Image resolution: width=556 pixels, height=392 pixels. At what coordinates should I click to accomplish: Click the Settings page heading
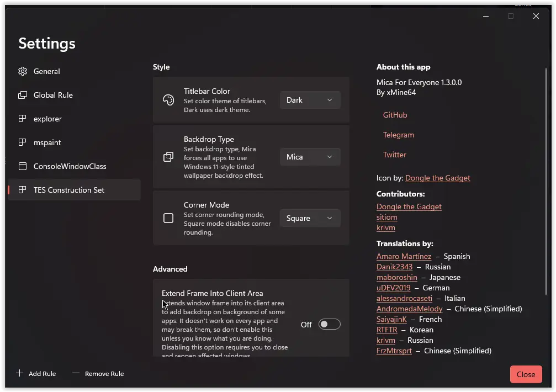coord(47,44)
